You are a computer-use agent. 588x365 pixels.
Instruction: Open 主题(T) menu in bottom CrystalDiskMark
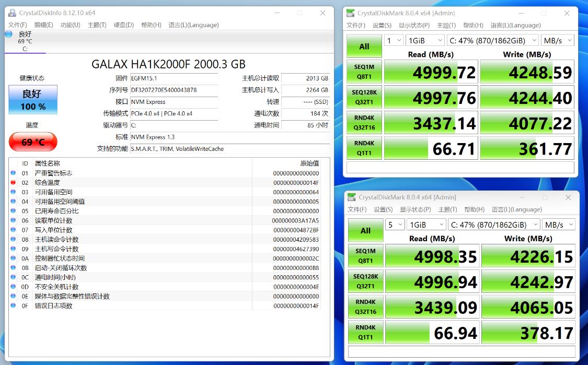point(448,210)
